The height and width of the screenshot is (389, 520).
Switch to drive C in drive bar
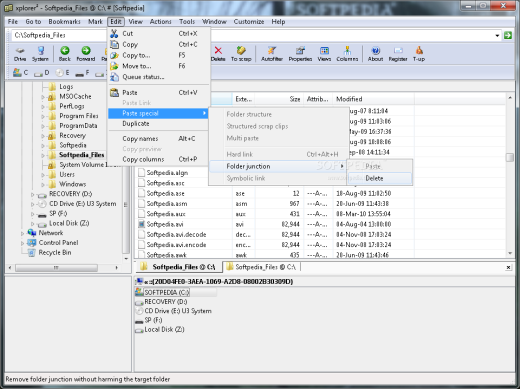pos(20,73)
